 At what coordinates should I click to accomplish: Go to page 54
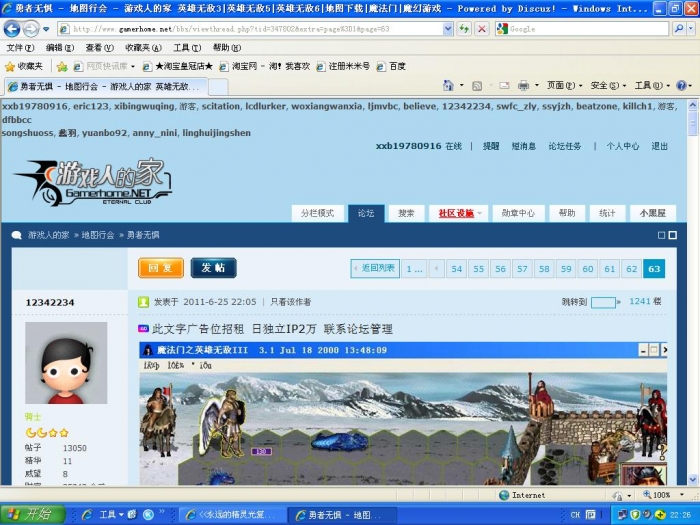click(x=457, y=269)
